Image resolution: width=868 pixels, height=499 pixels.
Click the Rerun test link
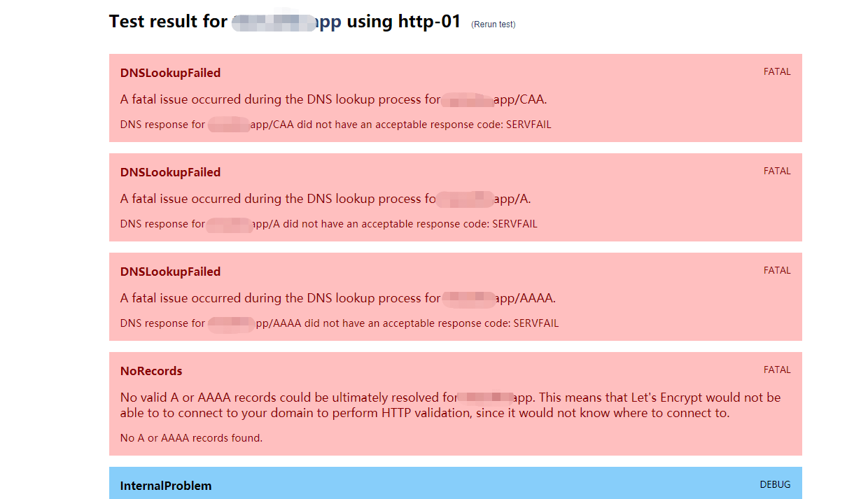[x=495, y=24]
